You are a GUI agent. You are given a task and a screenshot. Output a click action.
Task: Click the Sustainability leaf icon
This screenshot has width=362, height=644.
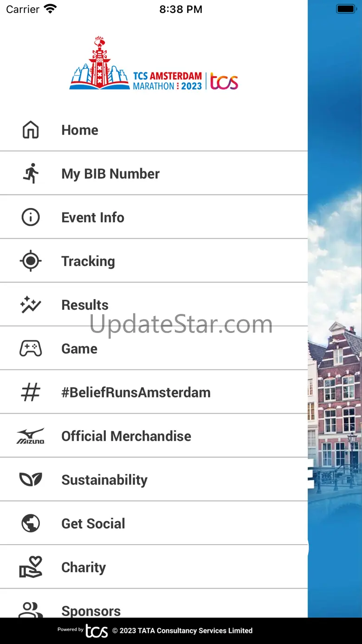click(31, 480)
